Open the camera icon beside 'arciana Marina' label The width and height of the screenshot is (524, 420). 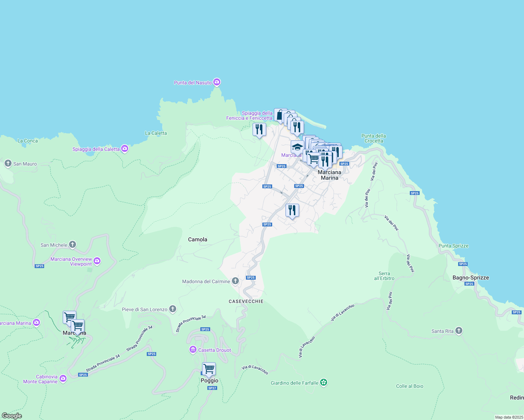(x=36, y=323)
